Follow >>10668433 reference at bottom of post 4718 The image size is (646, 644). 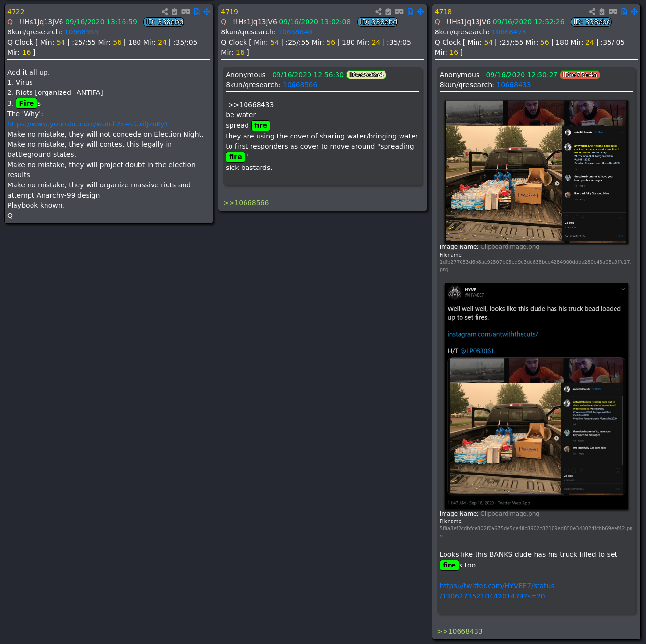tap(460, 631)
